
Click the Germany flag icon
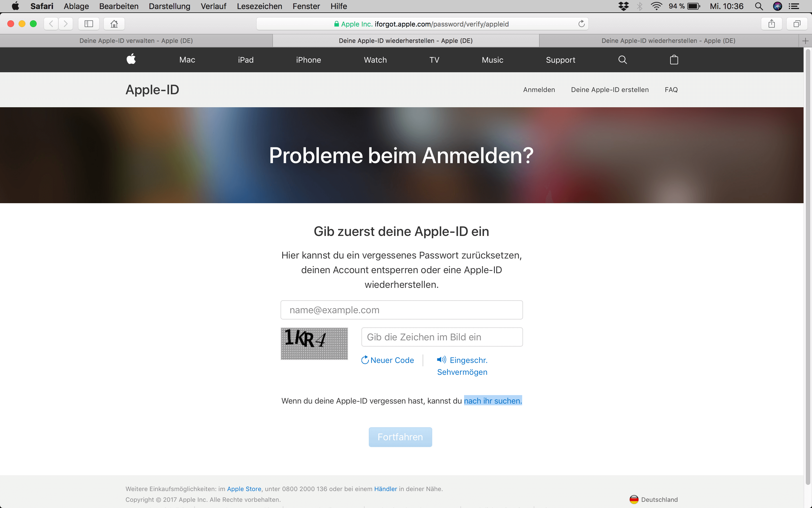pos(634,499)
